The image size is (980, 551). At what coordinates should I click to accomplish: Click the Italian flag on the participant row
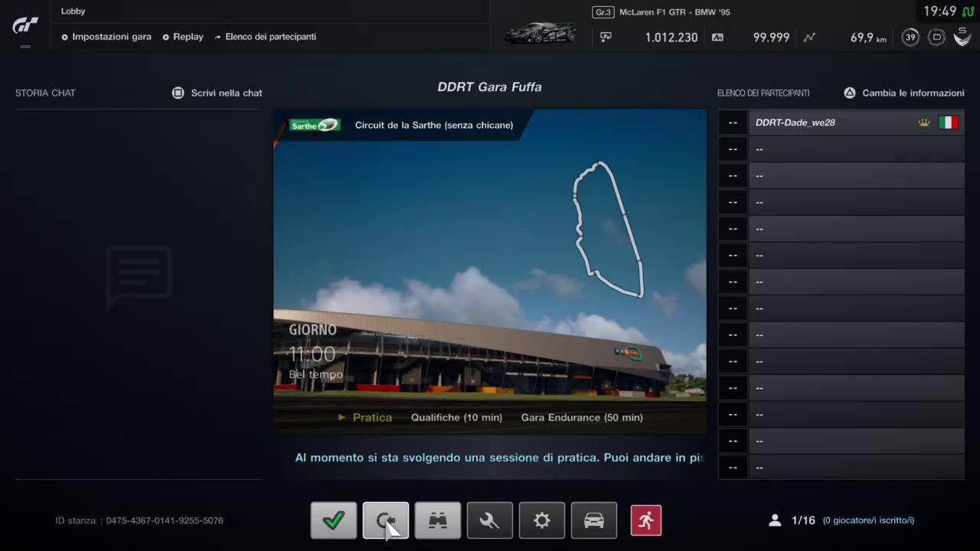tap(949, 122)
